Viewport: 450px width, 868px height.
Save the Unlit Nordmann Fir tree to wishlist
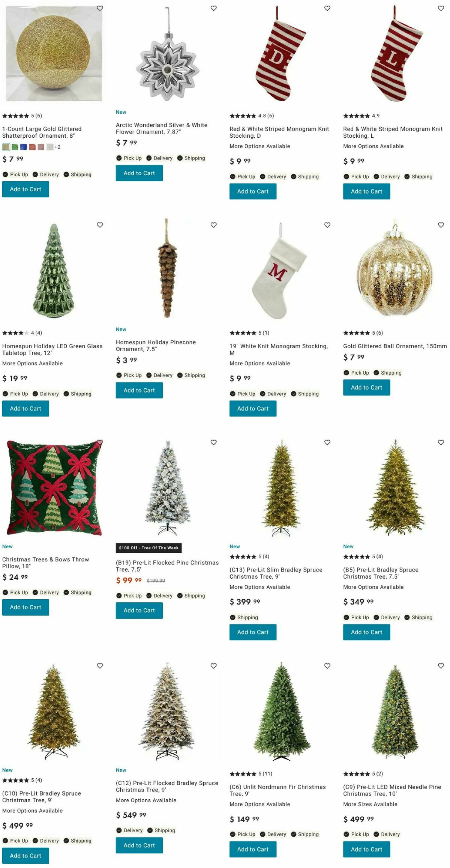click(327, 666)
